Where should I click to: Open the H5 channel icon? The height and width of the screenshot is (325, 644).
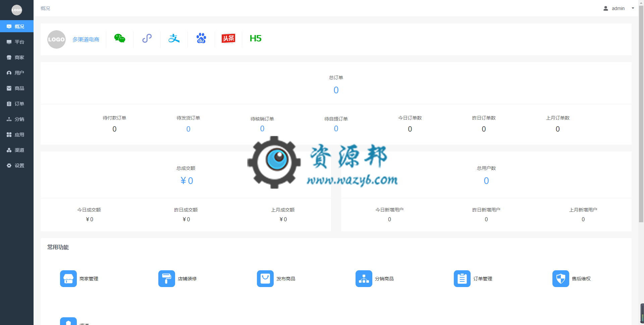coord(256,38)
